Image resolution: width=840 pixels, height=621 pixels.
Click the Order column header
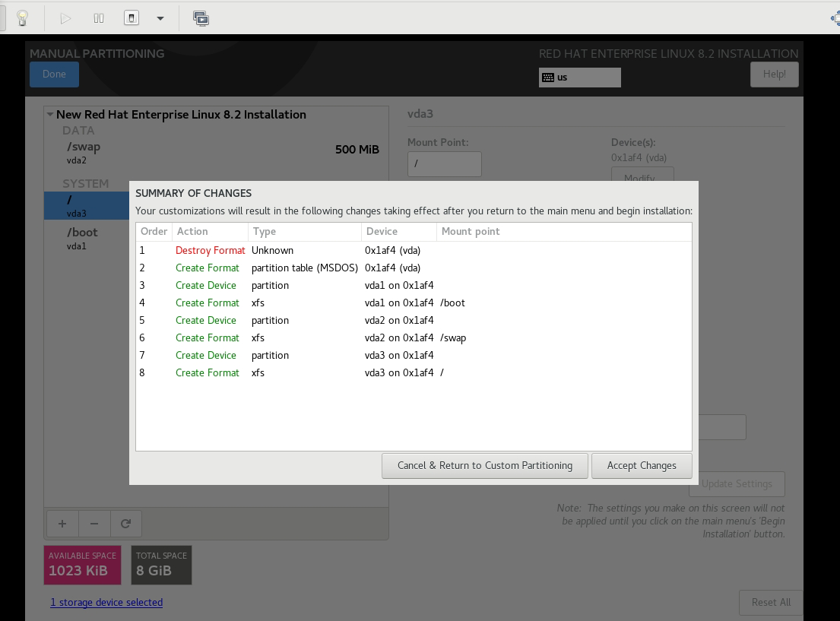pos(154,232)
